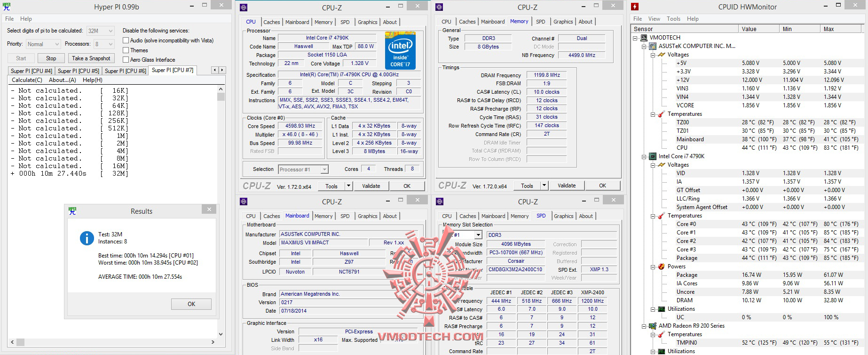Click OK in the Results dialog
The width and height of the screenshot is (868, 355).
click(x=191, y=304)
